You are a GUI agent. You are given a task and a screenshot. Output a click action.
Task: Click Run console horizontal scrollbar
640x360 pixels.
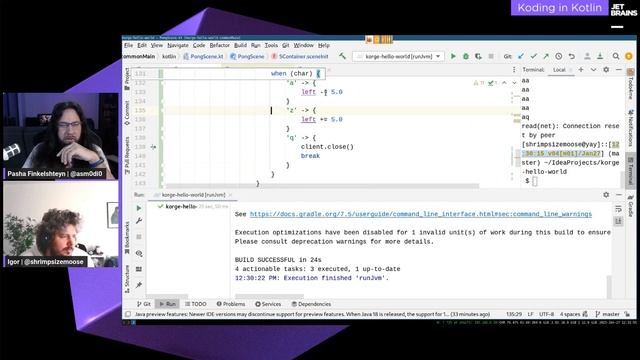269,296
